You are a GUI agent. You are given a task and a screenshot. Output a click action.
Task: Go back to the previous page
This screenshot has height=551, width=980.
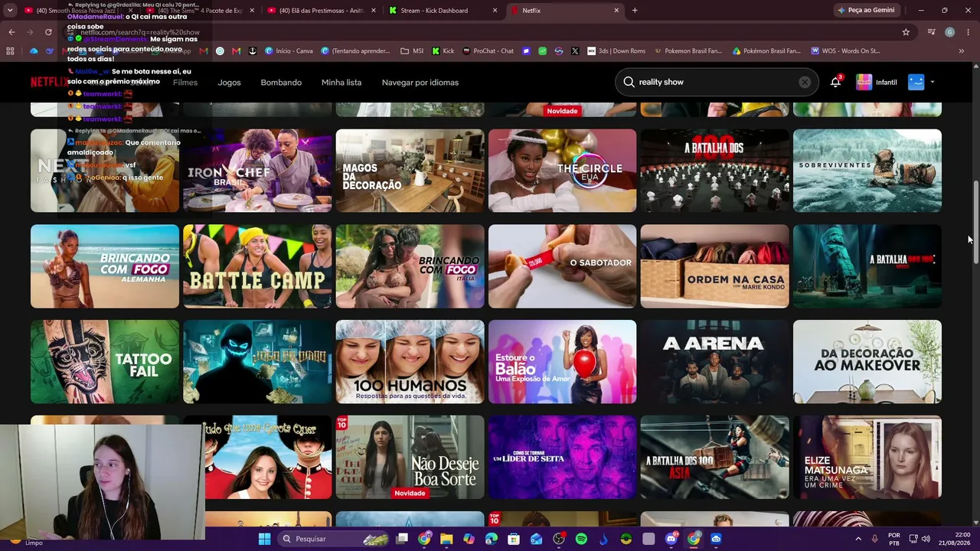pos(11,32)
